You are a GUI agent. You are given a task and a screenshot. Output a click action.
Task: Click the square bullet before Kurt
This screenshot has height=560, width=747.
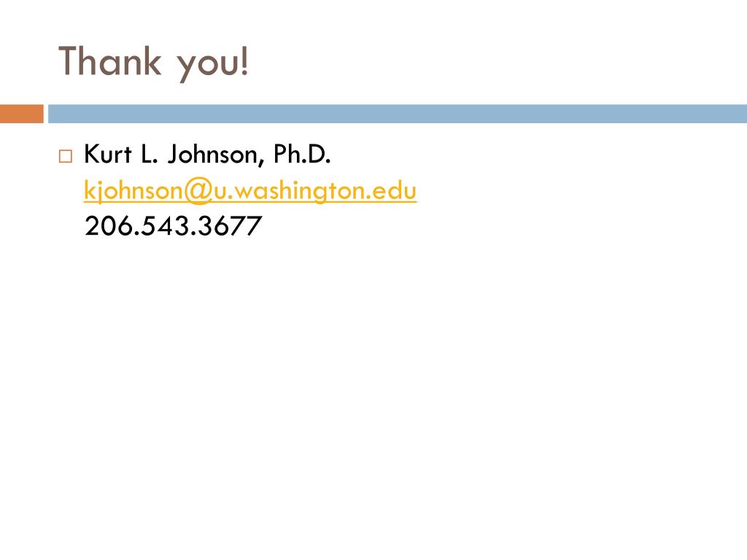pos(65,156)
